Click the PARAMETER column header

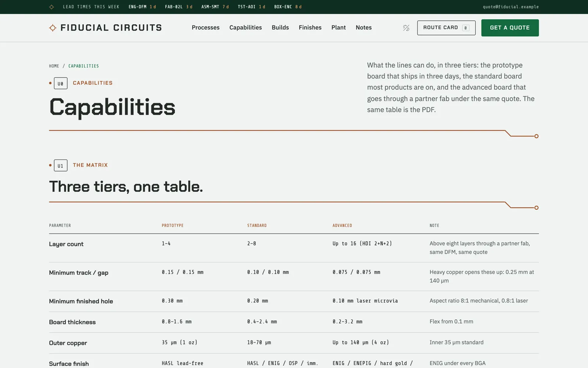[x=60, y=226]
